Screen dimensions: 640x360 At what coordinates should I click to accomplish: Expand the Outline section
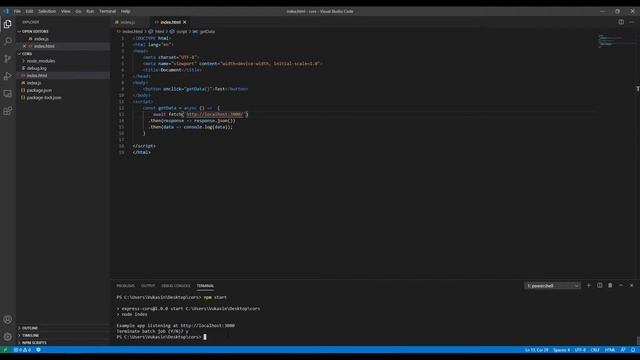click(29, 328)
